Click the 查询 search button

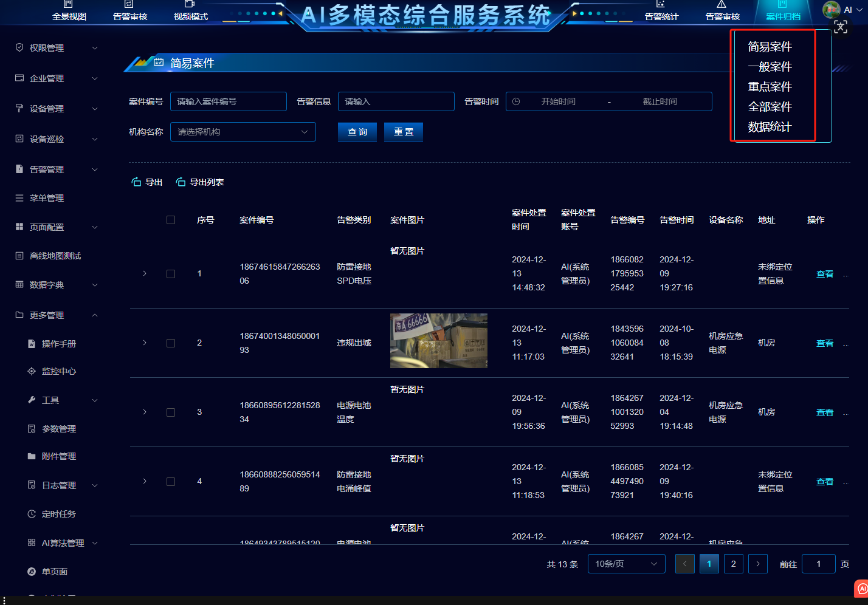pyautogui.click(x=357, y=132)
